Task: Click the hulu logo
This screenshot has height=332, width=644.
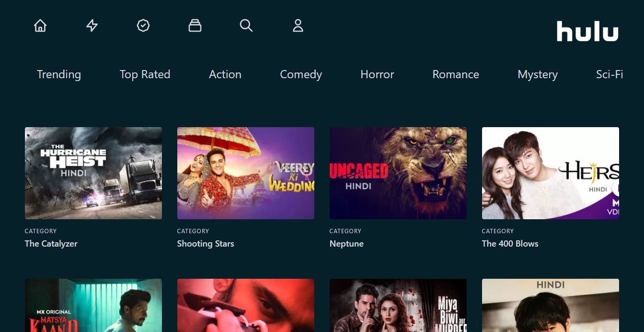Action: [587, 31]
